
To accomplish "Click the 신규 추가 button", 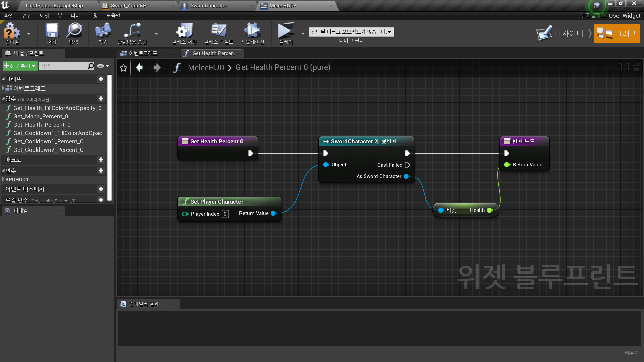I will (x=20, y=66).
